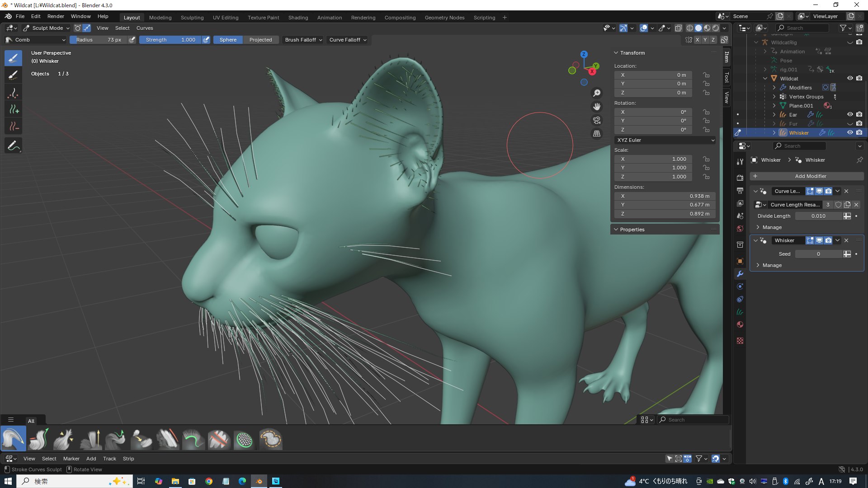
Task: Select the Projected brush mode button
Action: [x=260, y=40]
